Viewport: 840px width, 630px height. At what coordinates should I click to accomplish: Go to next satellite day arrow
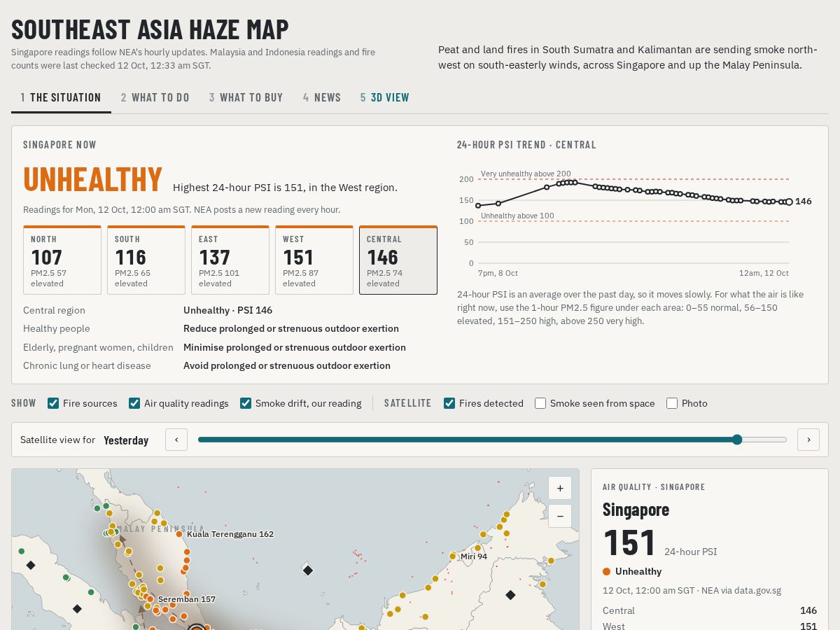808,440
